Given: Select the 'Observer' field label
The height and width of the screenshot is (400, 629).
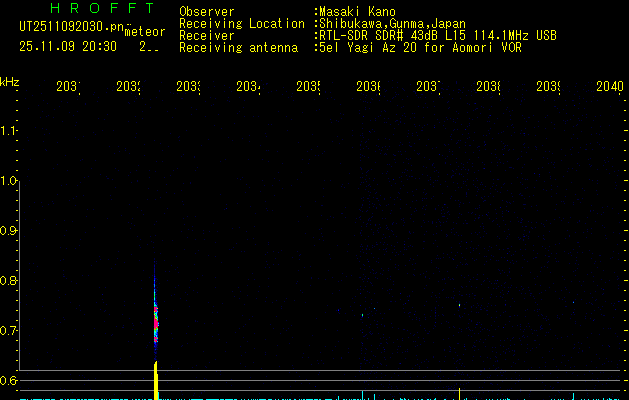Looking at the screenshot, I should 207,12.
